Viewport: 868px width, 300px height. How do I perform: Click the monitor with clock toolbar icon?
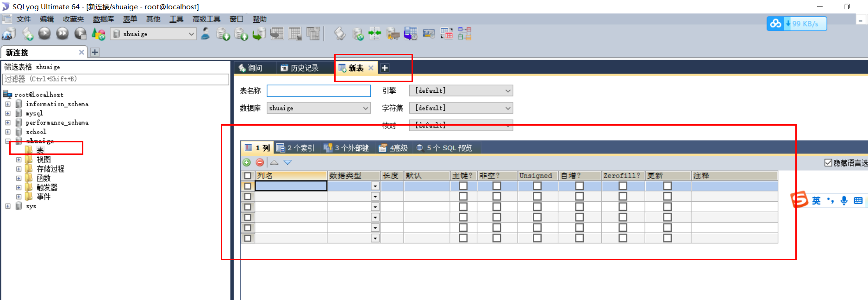click(429, 33)
